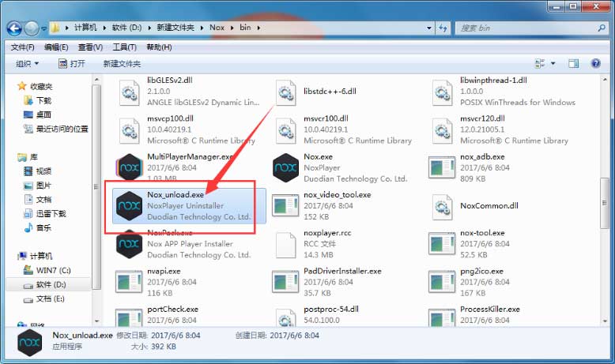
Task: Select 图片 library in navigation pane
Action: [x=43, y=186]
